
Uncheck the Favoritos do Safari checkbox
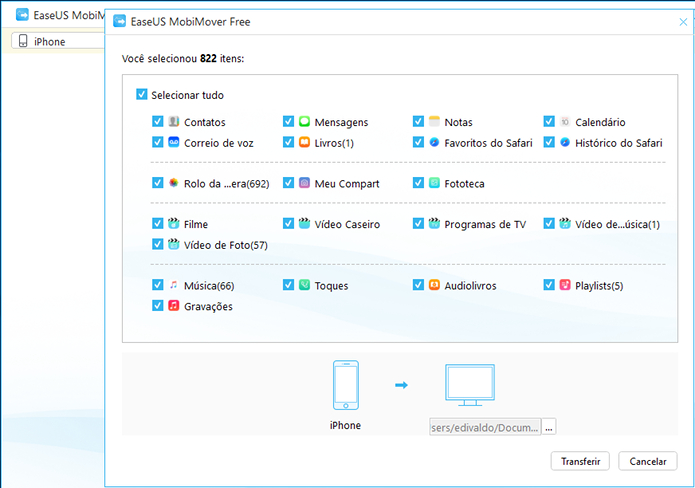pyautogui.click(x=418, y=142)
